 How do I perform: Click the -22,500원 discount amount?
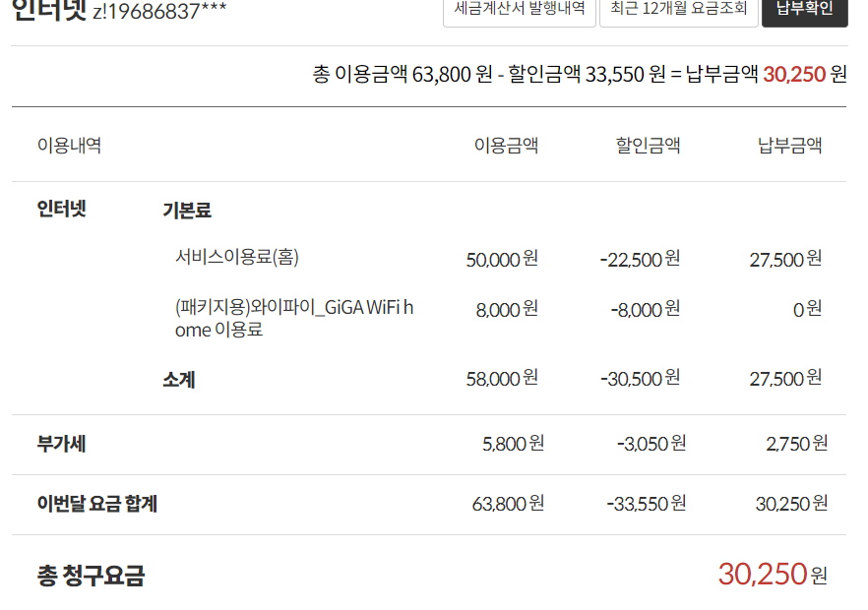click(640, 259)
